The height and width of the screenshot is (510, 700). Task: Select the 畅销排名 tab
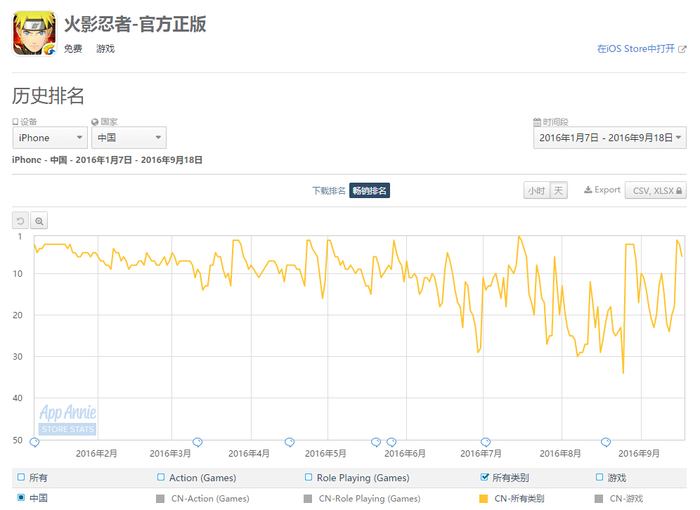369,191
